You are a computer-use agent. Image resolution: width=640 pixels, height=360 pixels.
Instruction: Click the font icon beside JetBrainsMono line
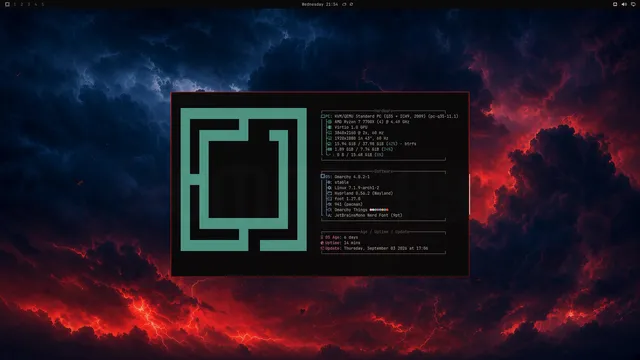pyautogui.click(x=329, y=215)
